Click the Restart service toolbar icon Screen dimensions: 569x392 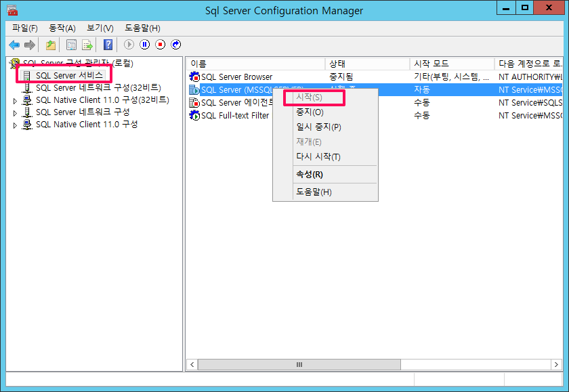click(175, 45)
